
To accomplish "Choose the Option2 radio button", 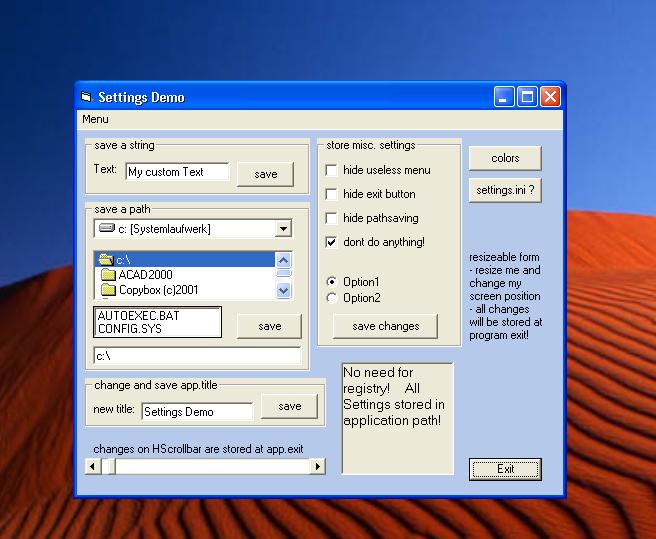I will pyautogui.click(x=332, y=298).
